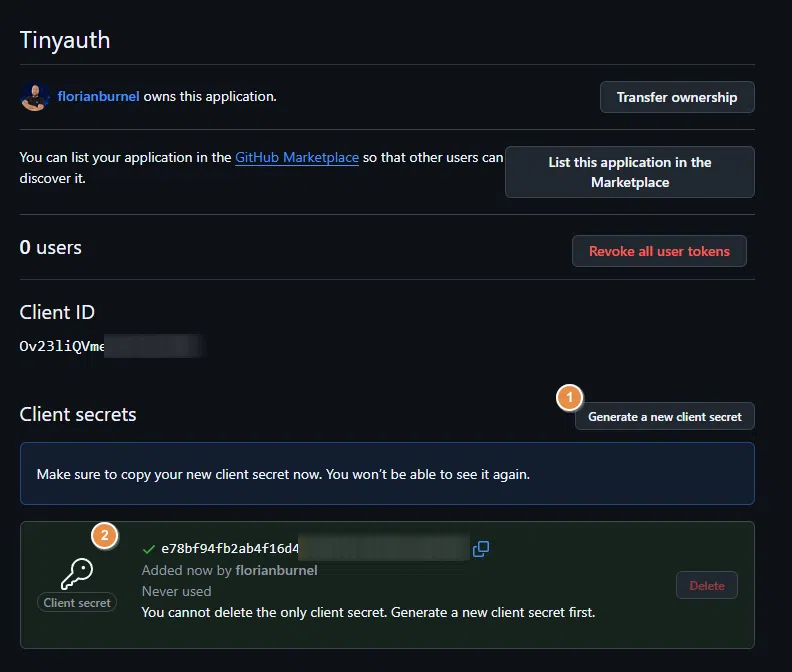Click florianburnel's profile avatar
Screen dimensions: 792x672
(x=35, y=97)
